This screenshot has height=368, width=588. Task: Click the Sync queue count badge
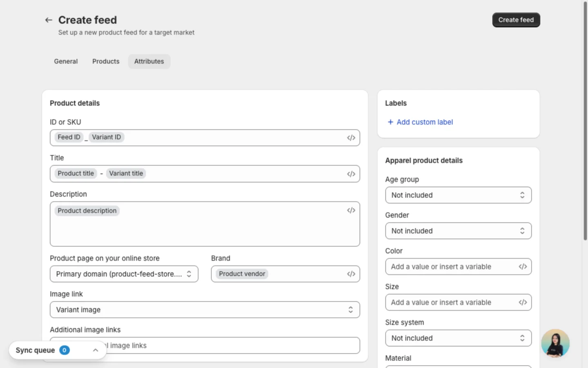tap(65, 350)
